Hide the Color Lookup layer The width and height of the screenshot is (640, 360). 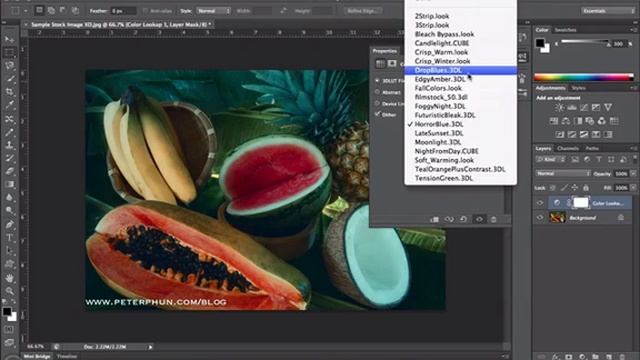coord(540,203)
